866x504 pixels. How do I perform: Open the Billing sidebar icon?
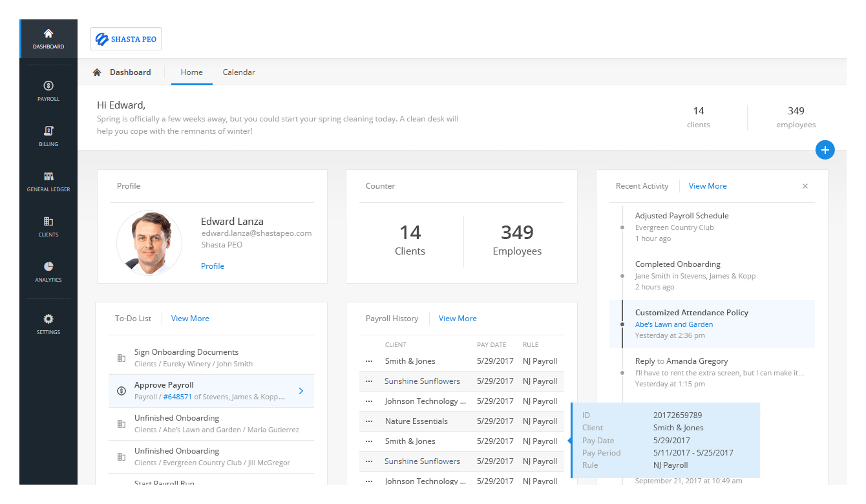[48, 136]
